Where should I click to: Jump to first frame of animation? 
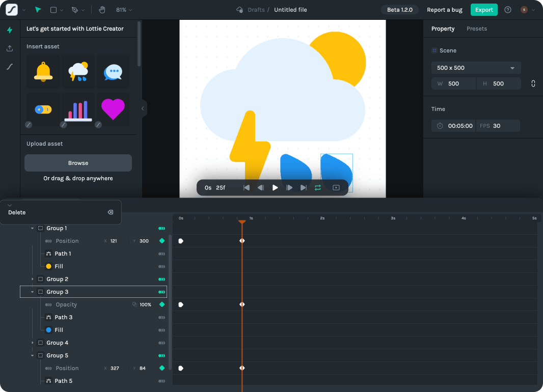247,188
